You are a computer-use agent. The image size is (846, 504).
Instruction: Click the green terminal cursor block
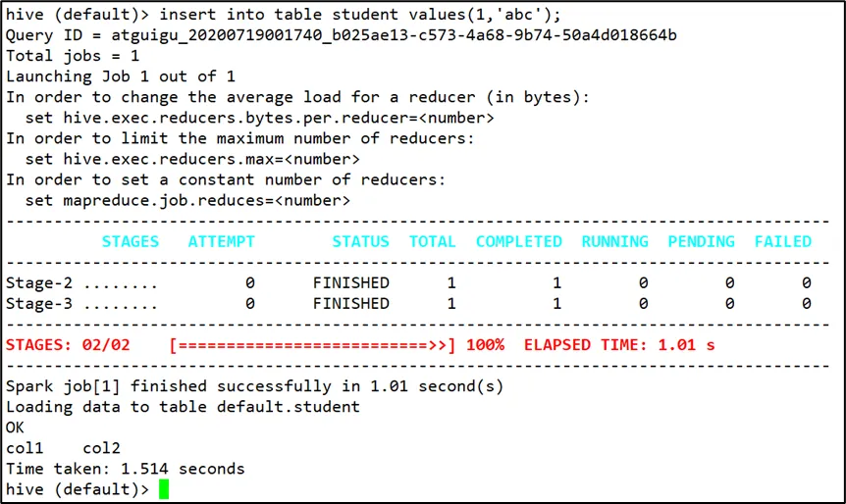click(164, 489)
